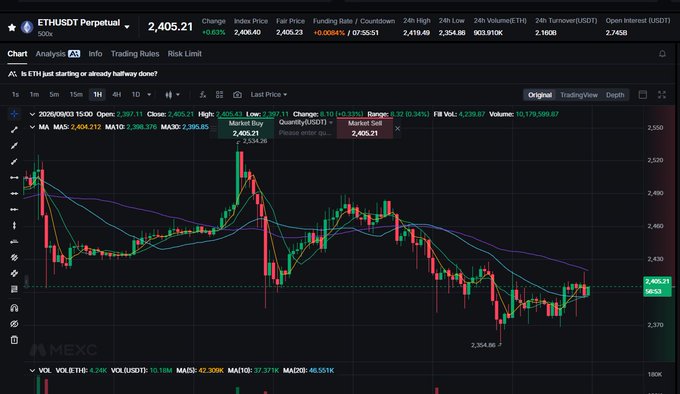Close the quick order panel

397,128
